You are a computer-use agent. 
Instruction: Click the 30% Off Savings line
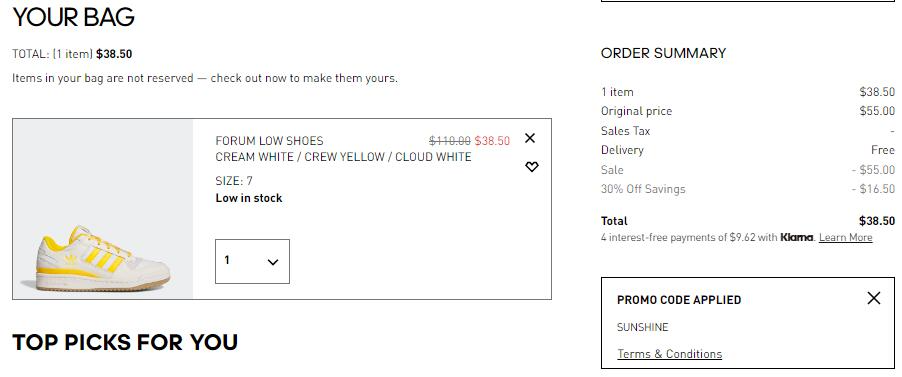[748, 189]
